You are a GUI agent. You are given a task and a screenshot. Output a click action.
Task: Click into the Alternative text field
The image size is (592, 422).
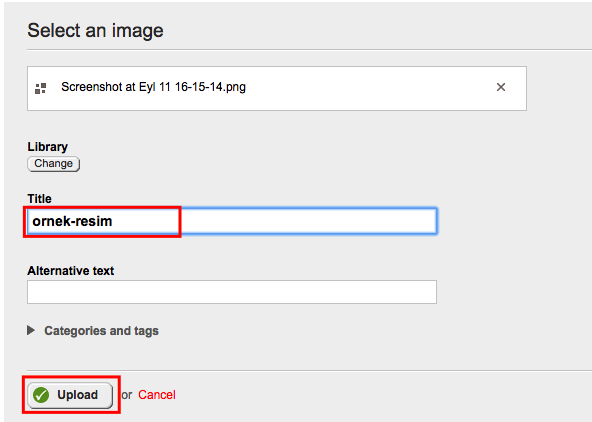click(x=232, y=292)
